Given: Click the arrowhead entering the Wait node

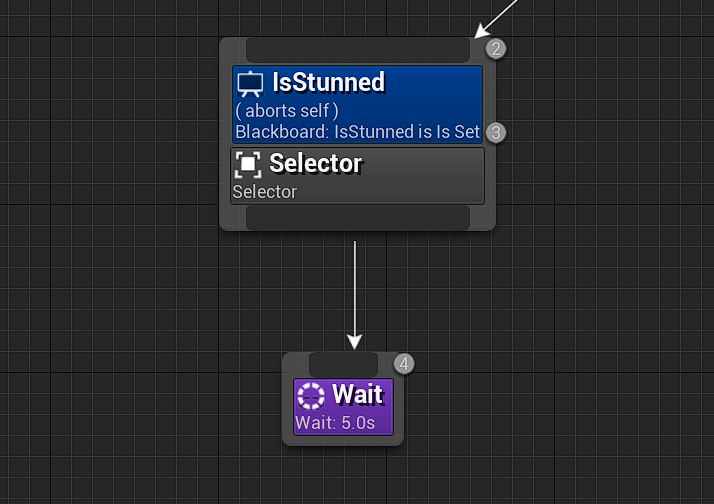Looking at the screenshot, I should (x=355, y=342).
